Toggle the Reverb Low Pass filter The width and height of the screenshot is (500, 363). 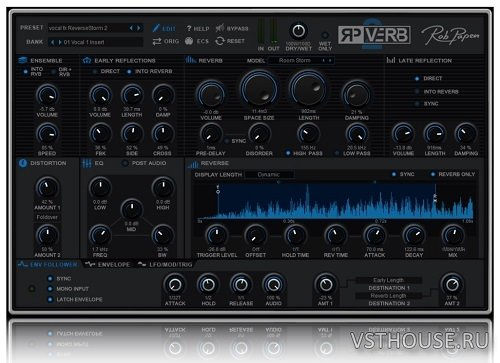pos(337,153)
